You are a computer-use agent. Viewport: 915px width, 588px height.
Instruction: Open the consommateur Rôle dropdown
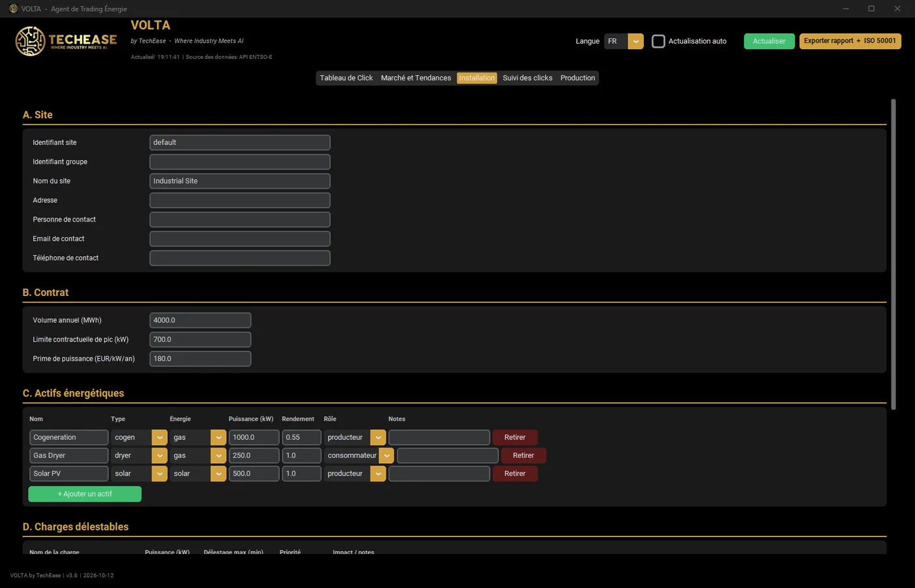tap(359, 455)
